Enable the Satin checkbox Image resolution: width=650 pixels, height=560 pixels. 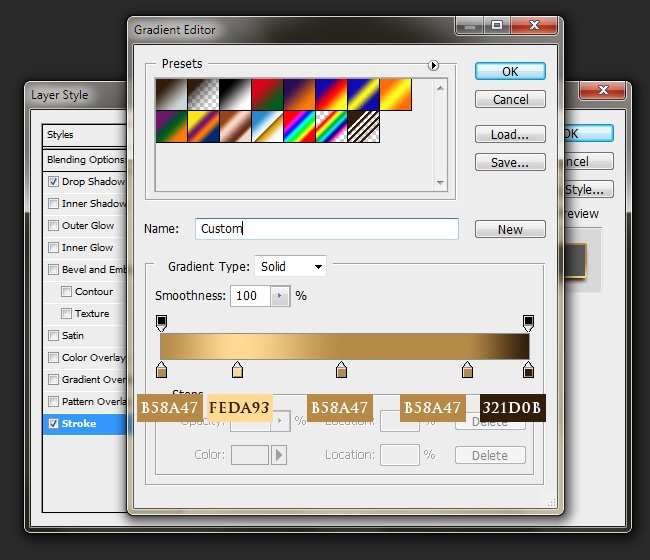click(53, 335)
